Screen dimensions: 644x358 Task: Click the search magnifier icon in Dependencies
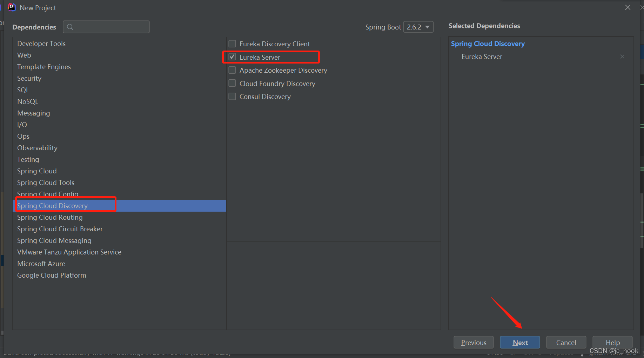70,27
